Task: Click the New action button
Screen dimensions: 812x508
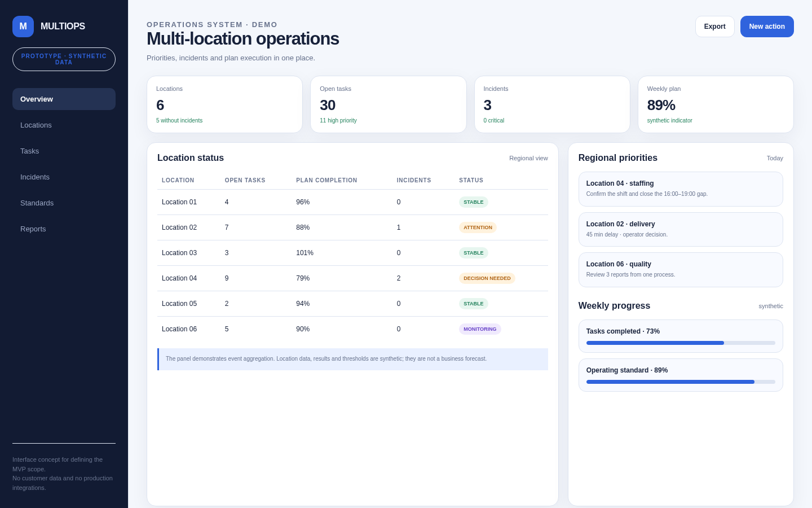Action: pos(767,27)
